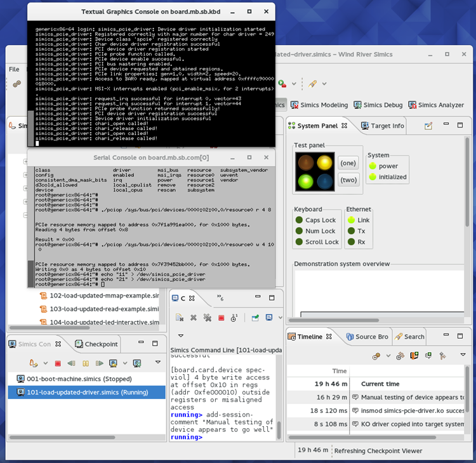Viewport: 476px width, 463px height.
Task: Click the second clock-with-tools icon in Timeline toolbar
Action: 400,356
